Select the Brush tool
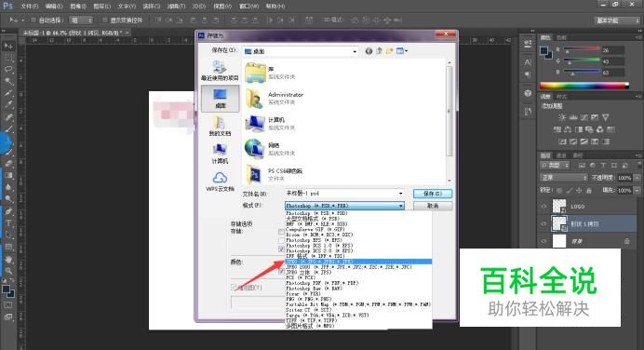The image size is (644, 350). tap(8, 129)
